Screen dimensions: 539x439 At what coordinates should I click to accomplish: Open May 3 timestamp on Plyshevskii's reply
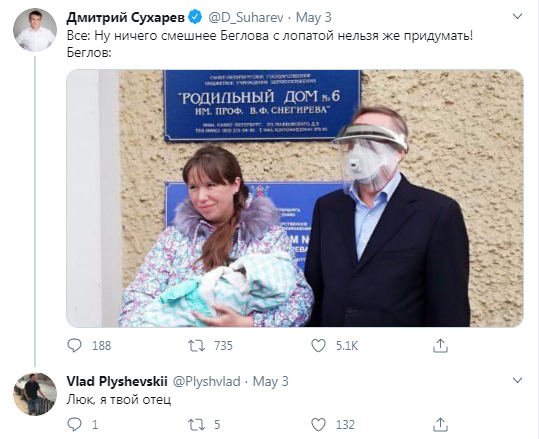271,381
